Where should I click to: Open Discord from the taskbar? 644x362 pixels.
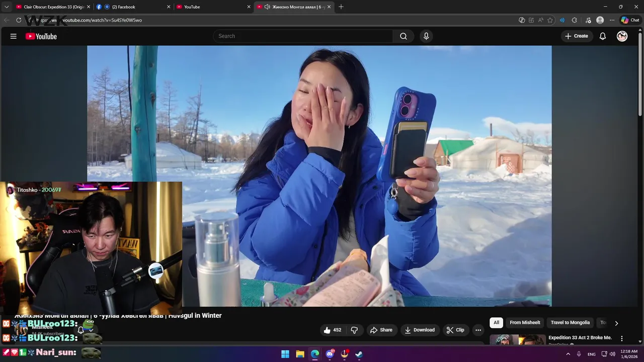[330, 354]
